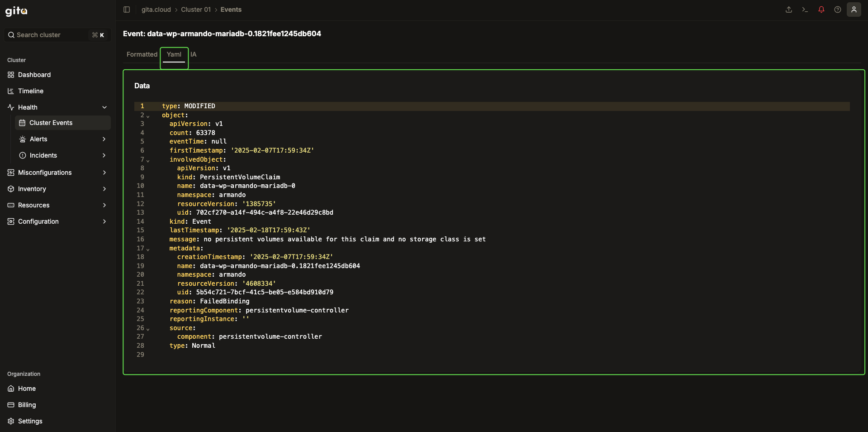This screenshot has width=868, height=432.
Task: Click the event title heading
Action: [222, 34]
